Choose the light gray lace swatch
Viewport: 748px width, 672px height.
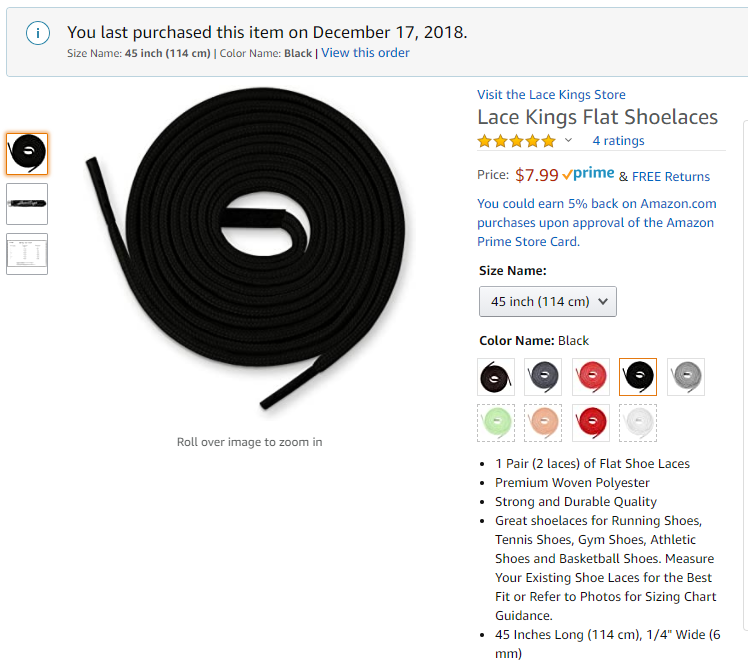pos(686,377)
